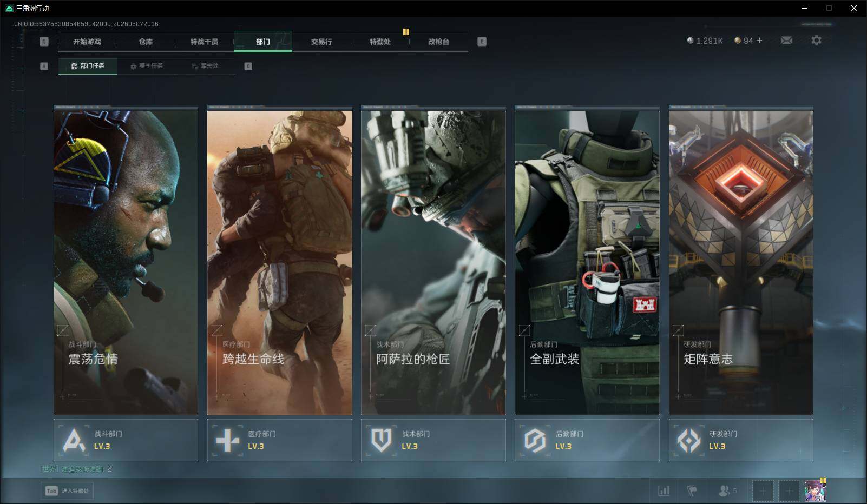This screenshot has height=504, width=867.
Task: Click the 三角洲行动 window title text
Action: [x=32, y=8]
